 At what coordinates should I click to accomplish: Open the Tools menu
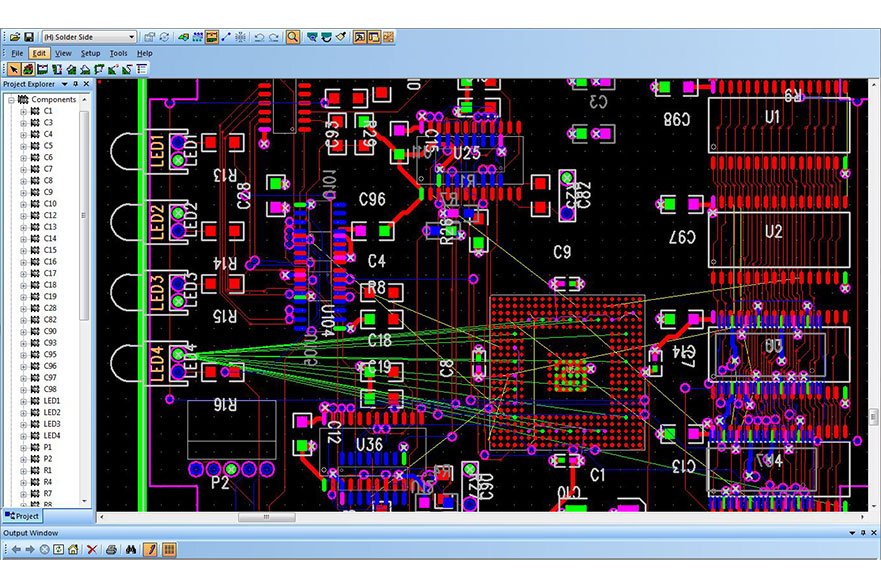118,53
